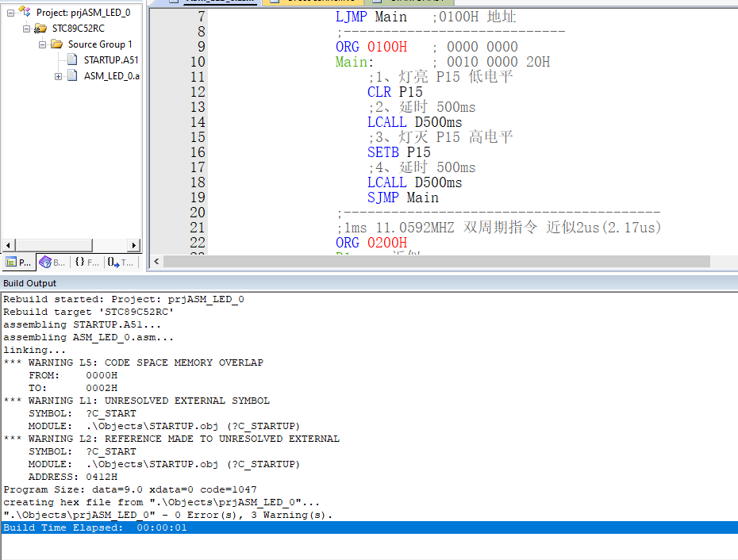The image size is (738, 560).
Task: Click the Project tab window icon
Action: (11, 263)
